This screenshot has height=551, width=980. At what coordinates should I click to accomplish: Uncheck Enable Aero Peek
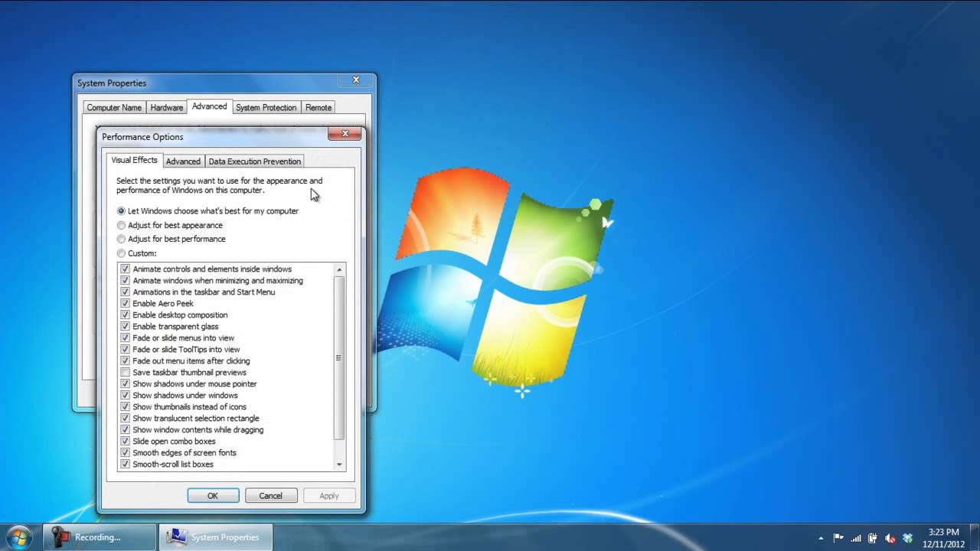[126, 304]
